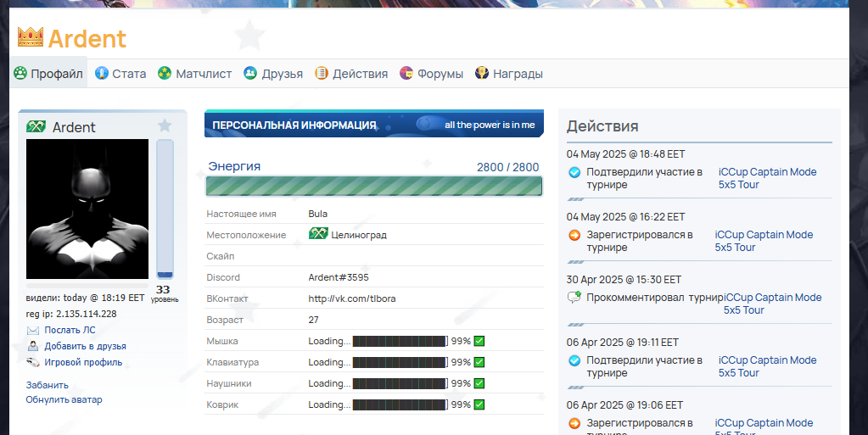Click the Матчлист tab green star icon
This screenshot has width=868, height=435.
point(165,73)
